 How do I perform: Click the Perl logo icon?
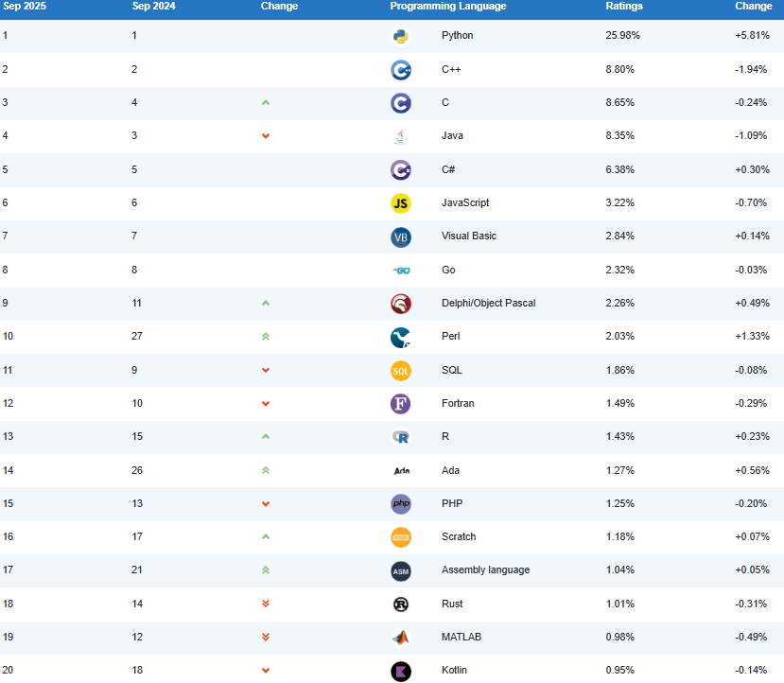click(x=401, y=337)
